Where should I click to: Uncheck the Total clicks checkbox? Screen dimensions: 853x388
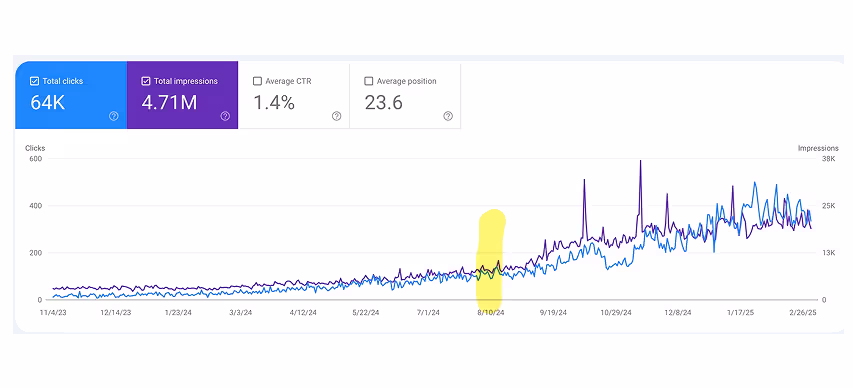(x=35, y=81)
